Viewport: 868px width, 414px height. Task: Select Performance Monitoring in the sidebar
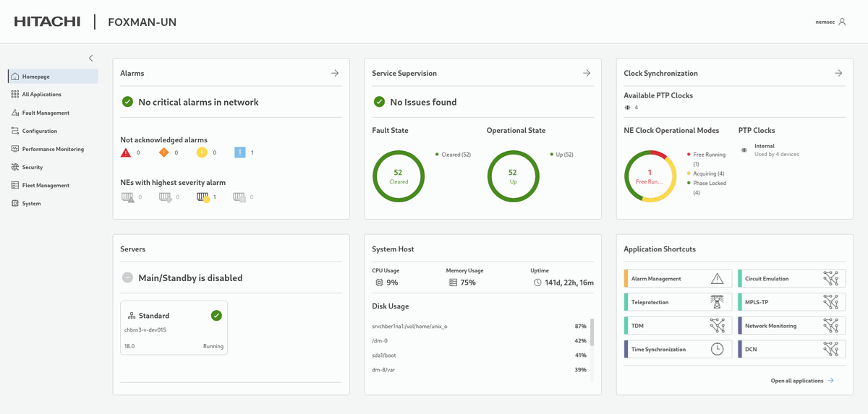click(x=53, y=149)
